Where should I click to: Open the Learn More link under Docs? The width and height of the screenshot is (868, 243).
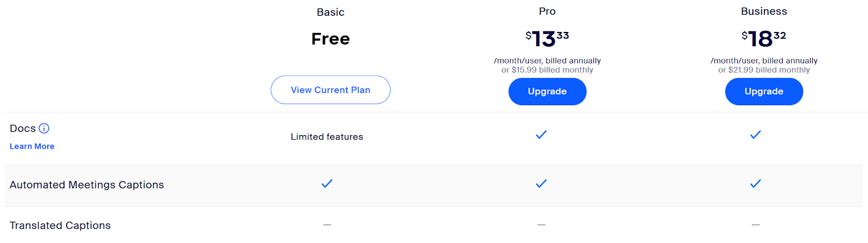[32, 146]
